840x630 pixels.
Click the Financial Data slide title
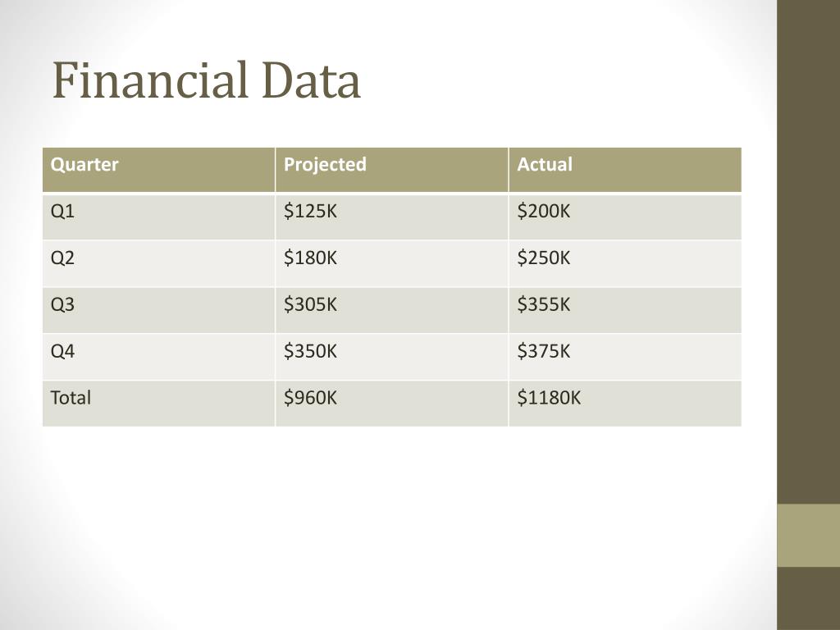click(206, 80)
